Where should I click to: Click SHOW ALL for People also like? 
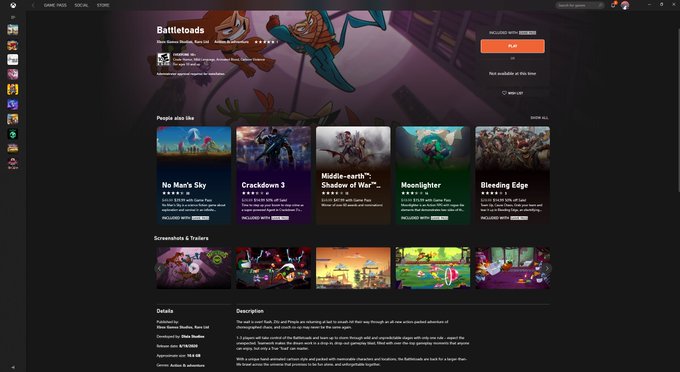(539, 117)
